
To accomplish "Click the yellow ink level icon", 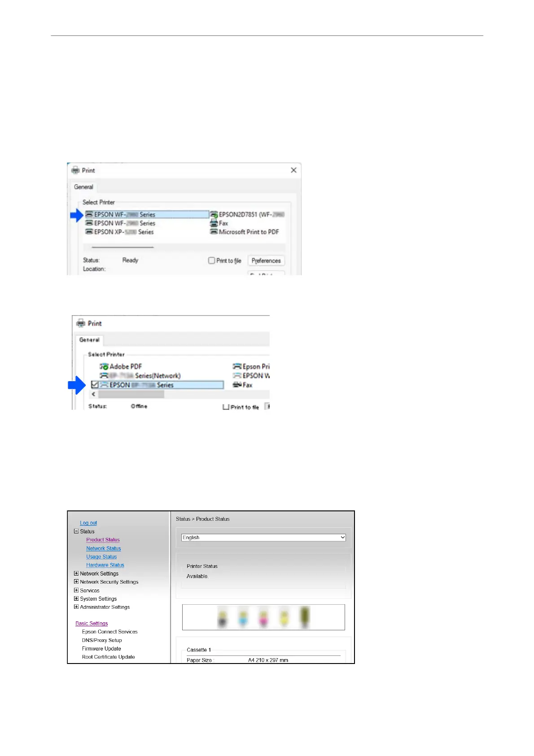I will click(x=284, y=617).
